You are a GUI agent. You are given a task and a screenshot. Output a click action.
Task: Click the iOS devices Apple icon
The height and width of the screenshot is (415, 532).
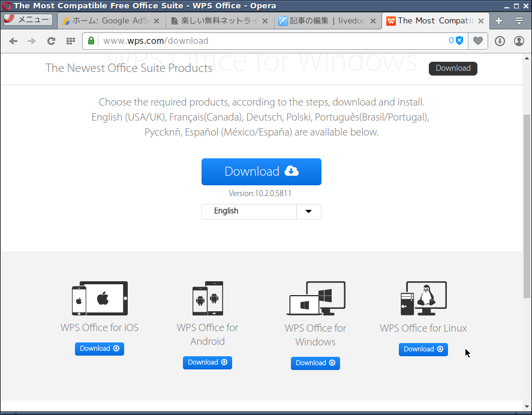click(100, 298)
